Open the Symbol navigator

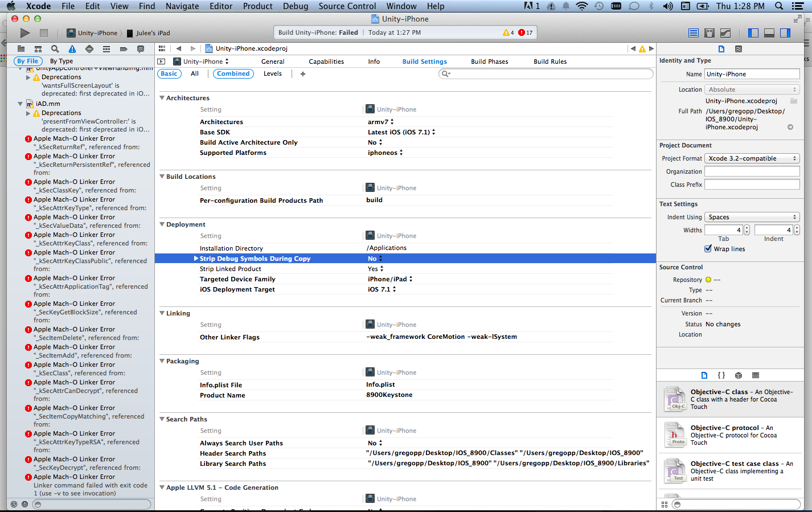[x=38, y=49]
